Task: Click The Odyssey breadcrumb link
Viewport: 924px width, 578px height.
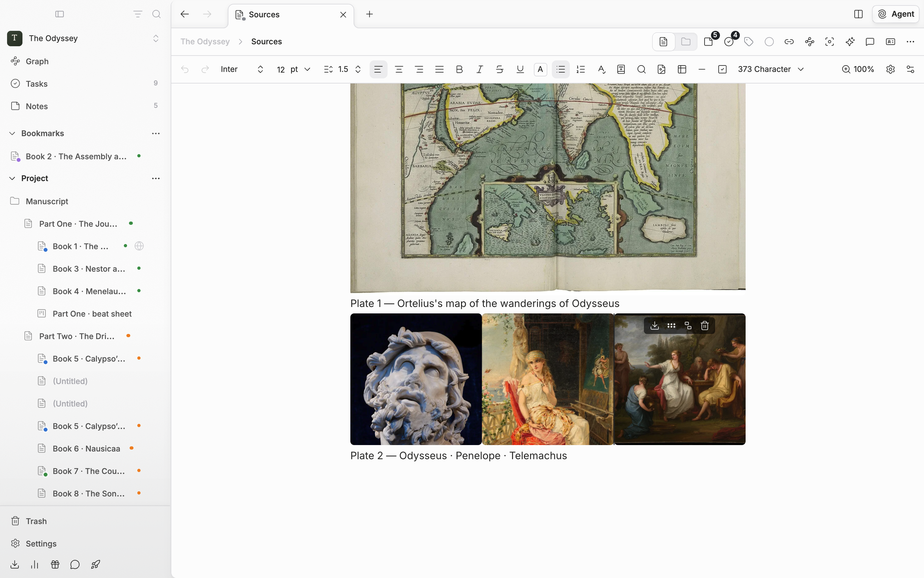Action: (205, 42)
